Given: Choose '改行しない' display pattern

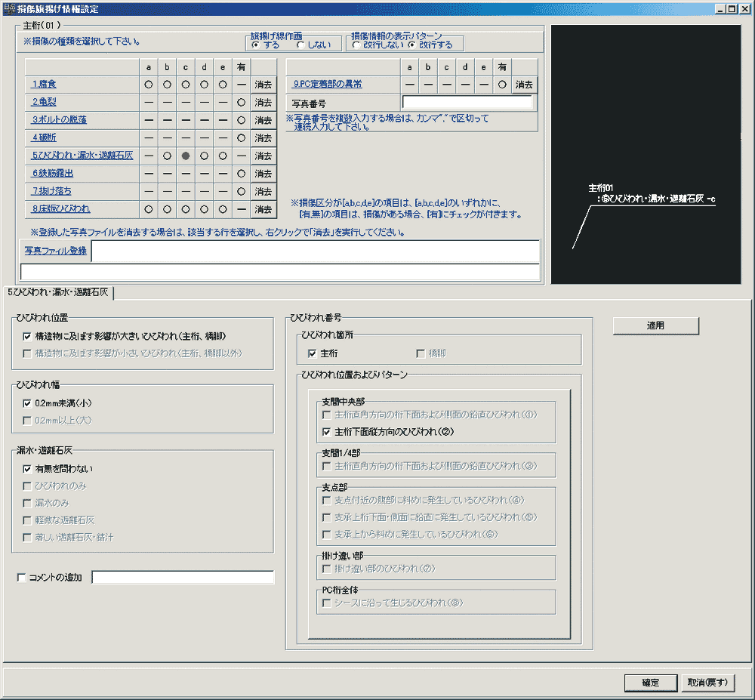Looking at the screenshot, I should tap(356, 45).
